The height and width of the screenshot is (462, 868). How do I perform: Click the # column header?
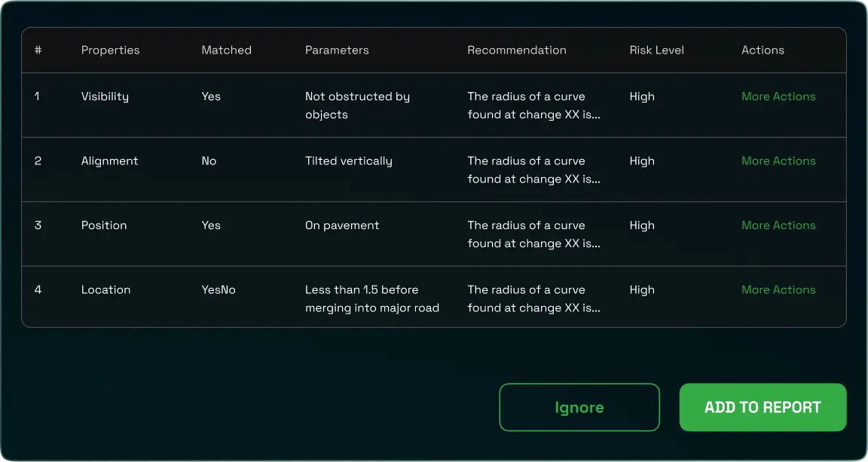click(37, 50)
